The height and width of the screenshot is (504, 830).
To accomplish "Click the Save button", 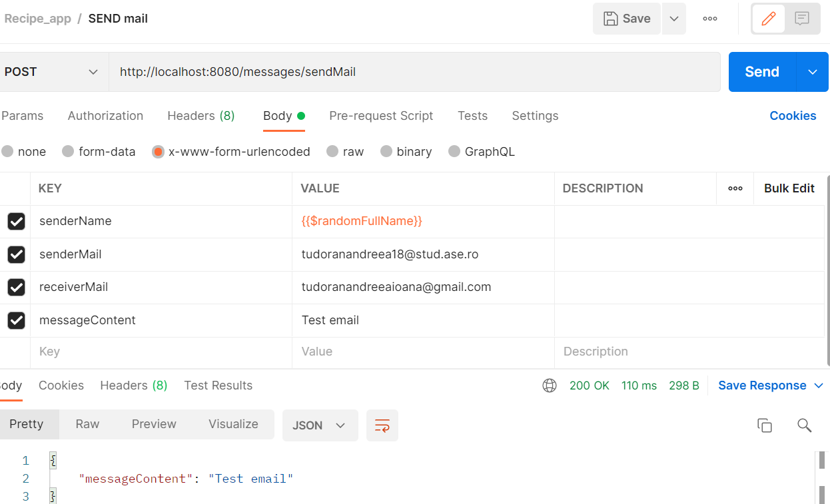I will pos(626,19).
